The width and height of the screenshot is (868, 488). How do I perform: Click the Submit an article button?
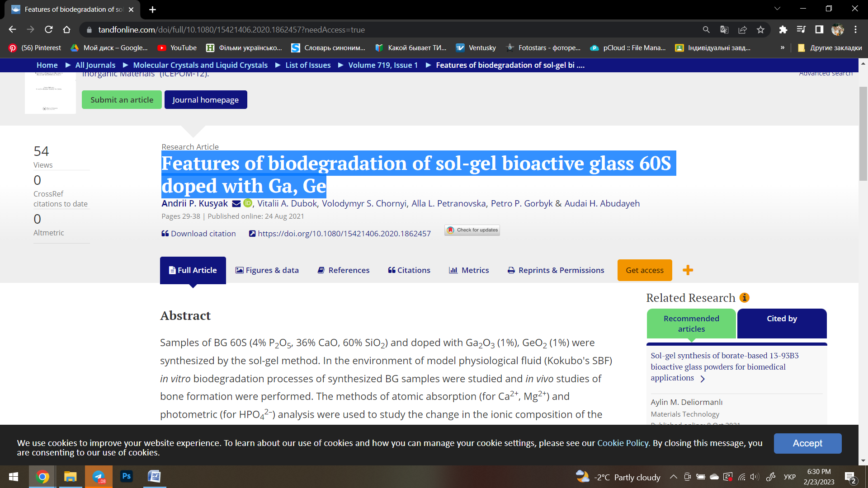122,100
